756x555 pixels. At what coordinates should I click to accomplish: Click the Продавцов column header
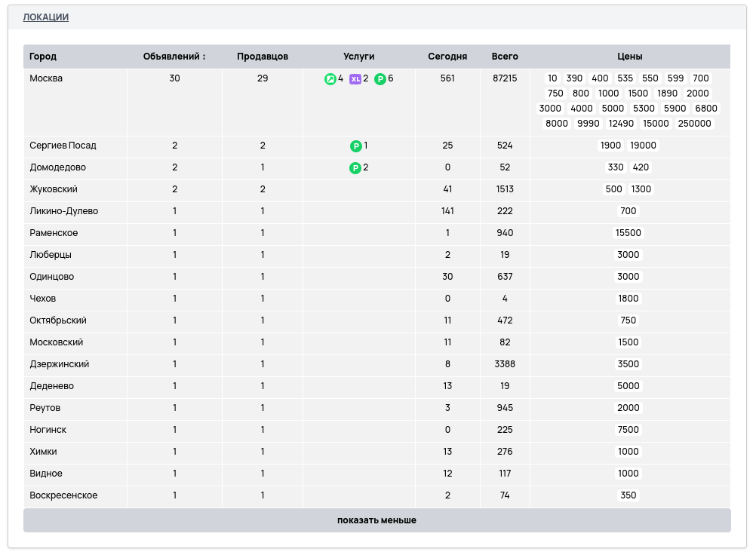pos(262,57)
